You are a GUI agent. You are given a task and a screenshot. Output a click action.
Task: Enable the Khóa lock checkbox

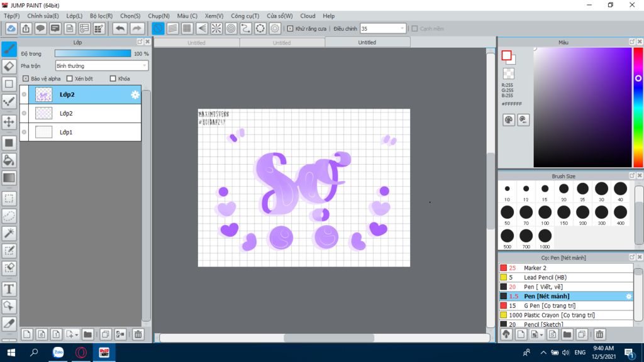(x=113, y=79)
